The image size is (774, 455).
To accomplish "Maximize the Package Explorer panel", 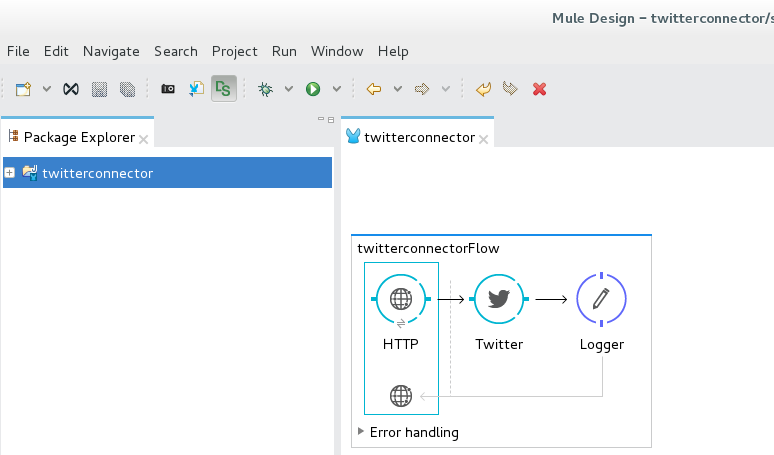I will click(331, 119).
